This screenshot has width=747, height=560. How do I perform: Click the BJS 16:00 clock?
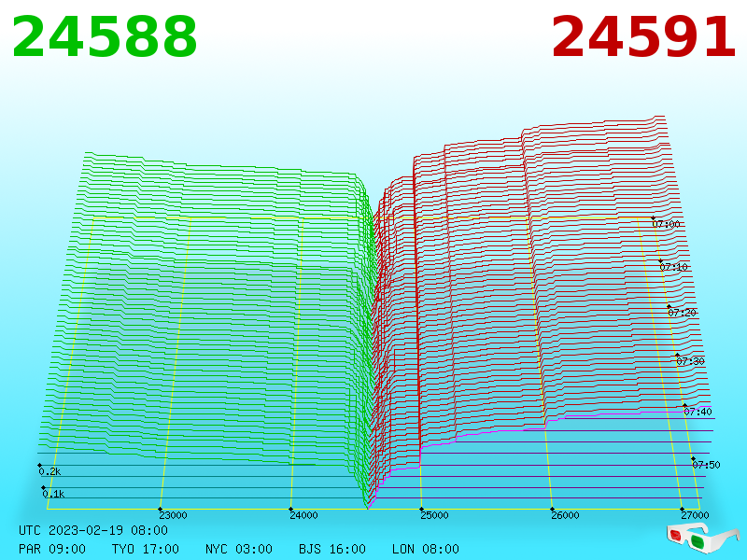(332, 549)
